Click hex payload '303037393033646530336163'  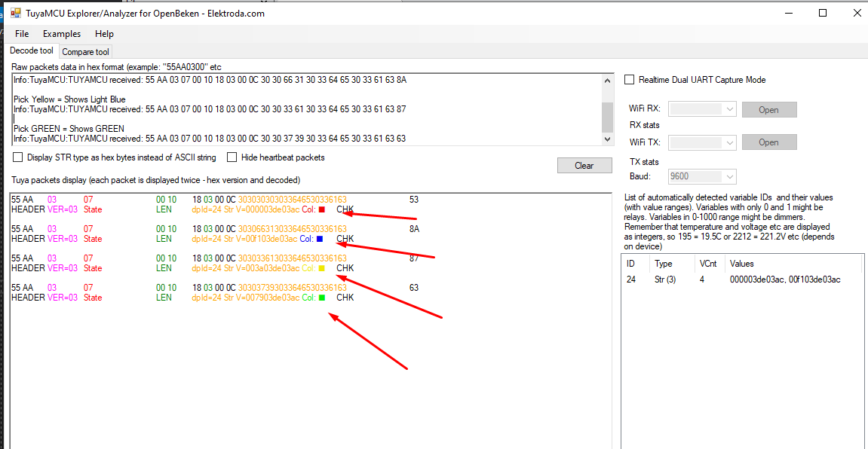pyautogui.click(x=293, y=288)
